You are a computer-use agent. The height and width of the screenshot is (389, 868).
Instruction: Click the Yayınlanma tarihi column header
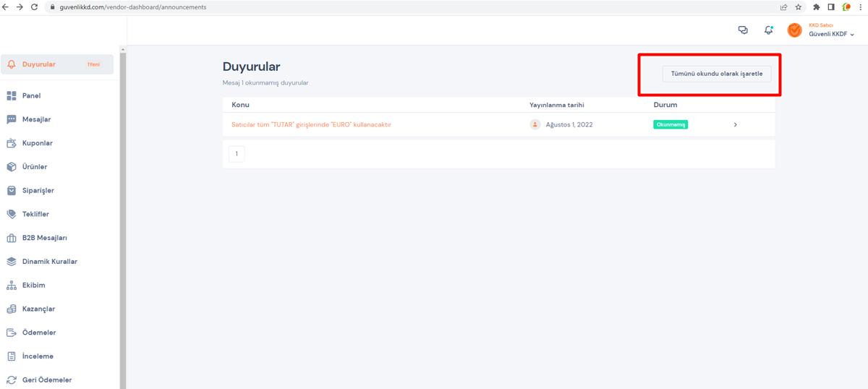click(557, 105)
